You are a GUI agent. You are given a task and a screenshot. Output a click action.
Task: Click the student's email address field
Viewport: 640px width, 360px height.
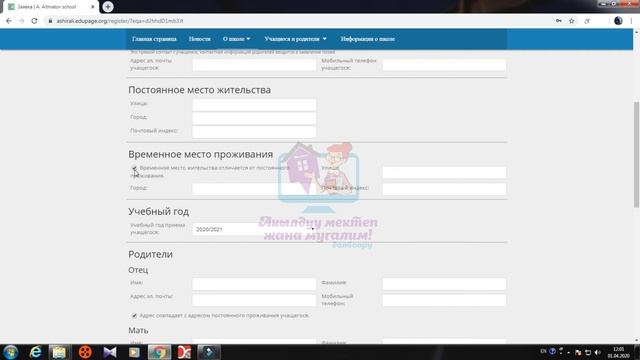(x=254, y=64)
